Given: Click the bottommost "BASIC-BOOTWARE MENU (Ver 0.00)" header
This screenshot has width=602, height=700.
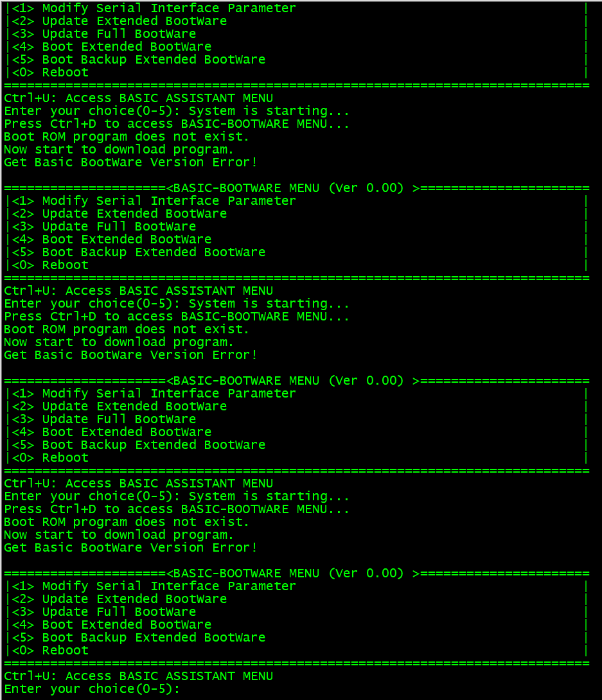Looking at the screenshot, I should (288, 573).
